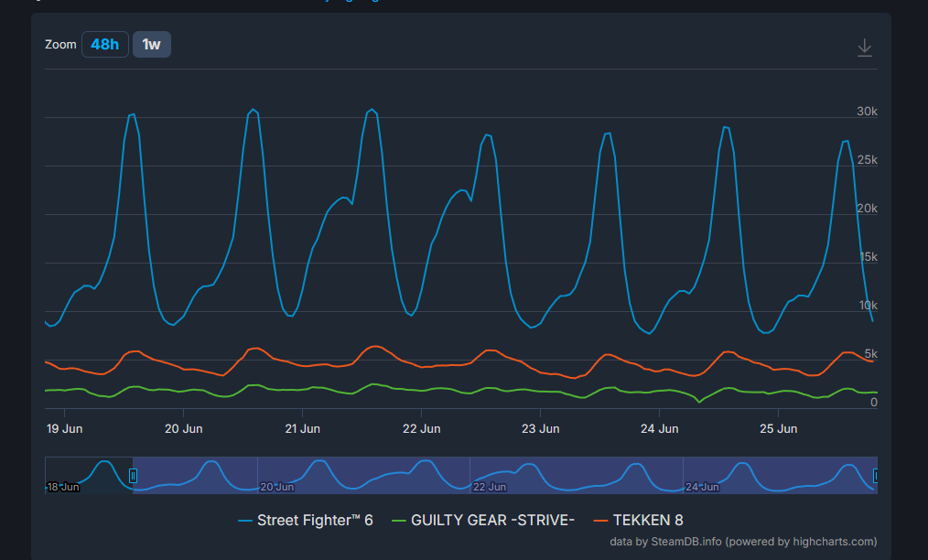Click the 15k y-axis label
928x560 pixels.
pos(869,257)
